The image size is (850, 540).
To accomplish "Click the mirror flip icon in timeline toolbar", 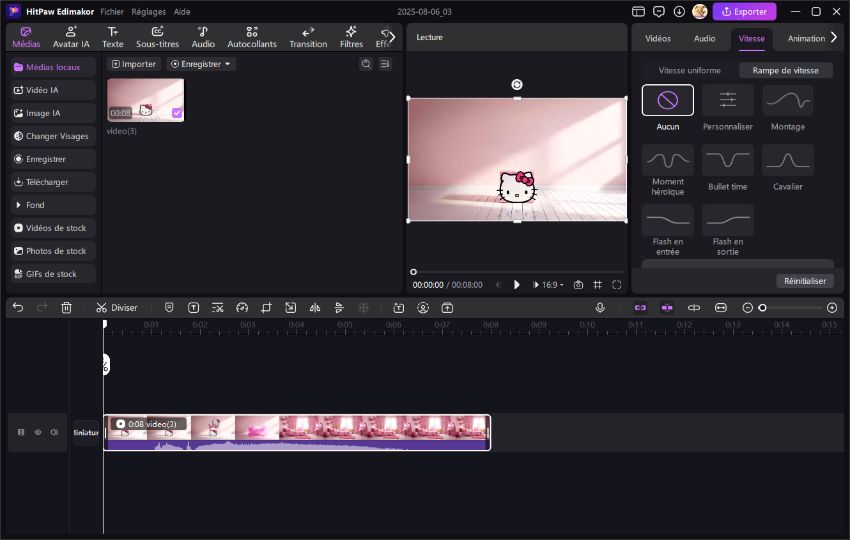I will click(314, 307).
